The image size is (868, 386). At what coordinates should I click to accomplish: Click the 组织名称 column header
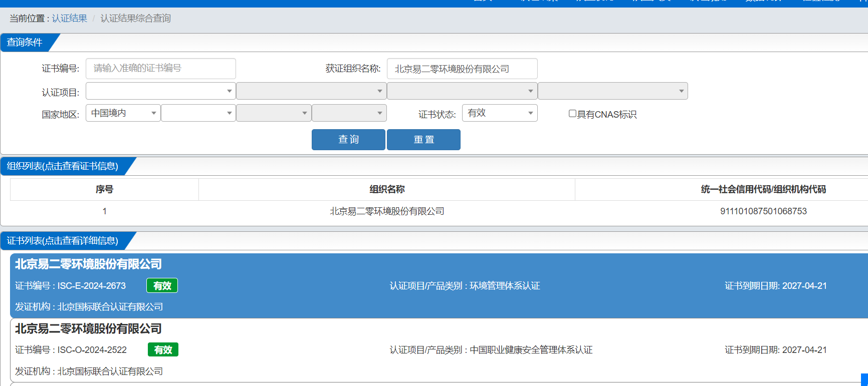click(x=387, y=189)
